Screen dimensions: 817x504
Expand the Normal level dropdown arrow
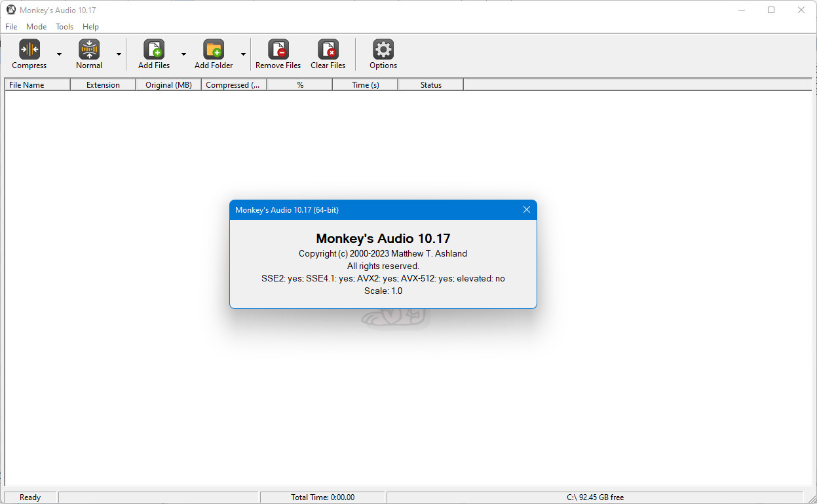(119, 54)
